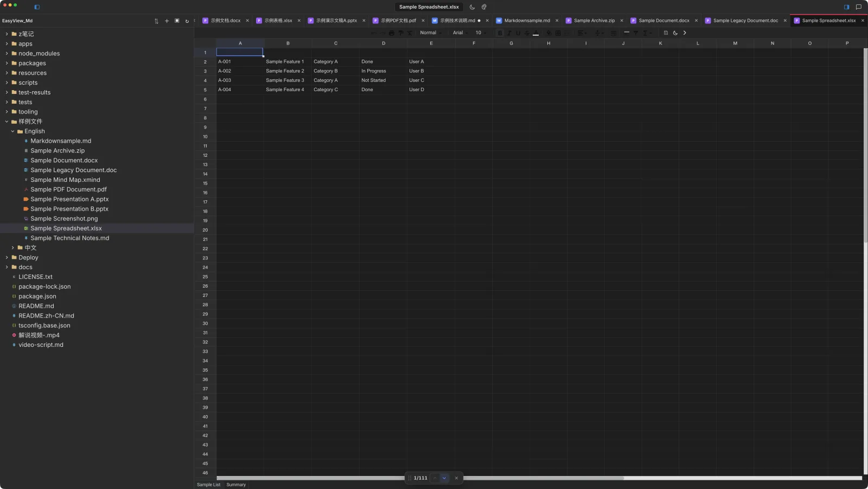Go to previous search match arrow
Screen dimensions: 868x489
pos(435,478)
